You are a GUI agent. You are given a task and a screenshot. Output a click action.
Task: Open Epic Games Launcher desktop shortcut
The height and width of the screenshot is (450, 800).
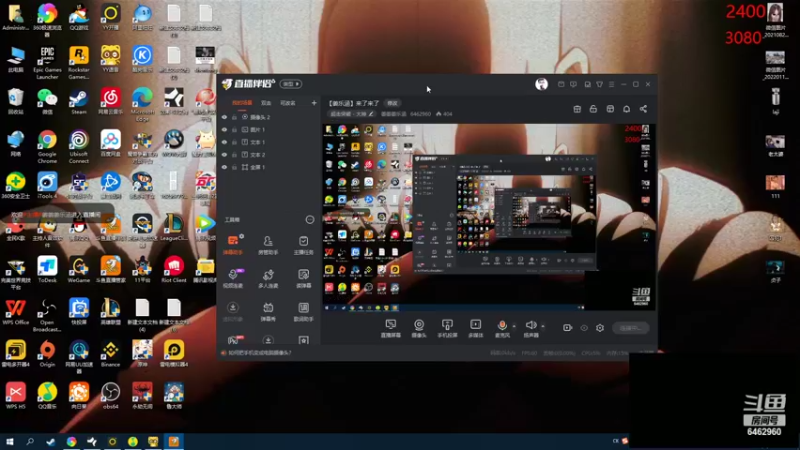point(47,63)
